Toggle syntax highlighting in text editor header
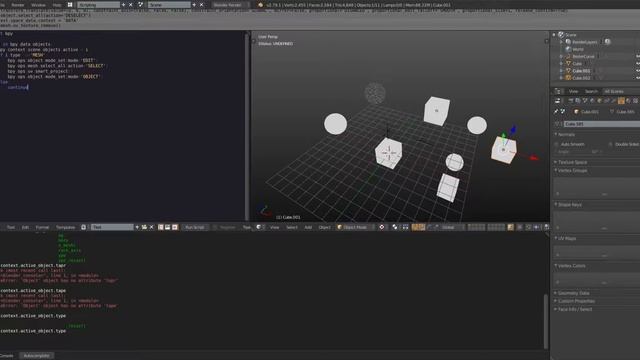 coord(175,227)
